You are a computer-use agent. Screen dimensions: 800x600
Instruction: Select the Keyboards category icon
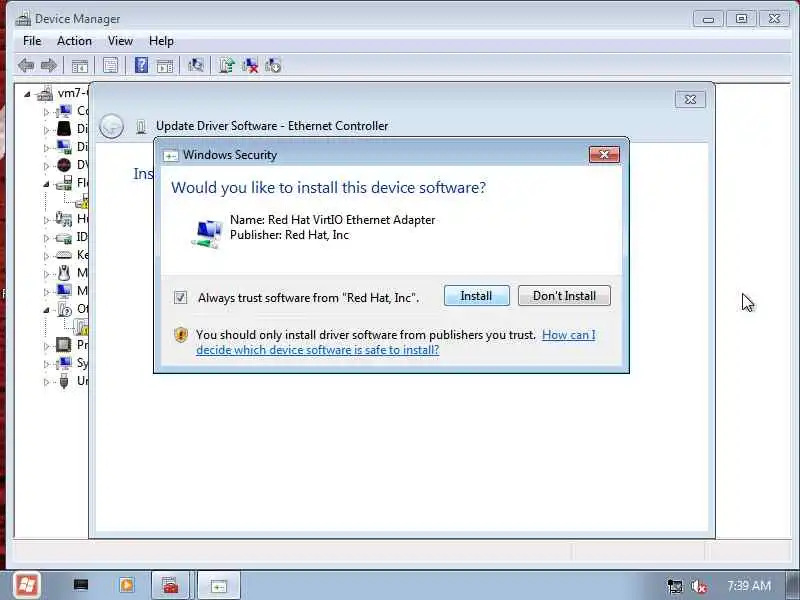pyautogui.click(x=64, y=255)
